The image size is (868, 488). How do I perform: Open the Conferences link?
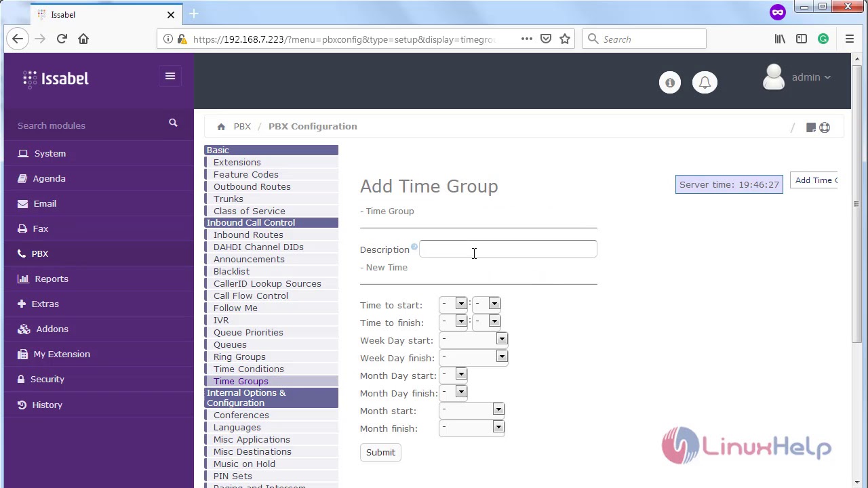click(x=241, y=415)
